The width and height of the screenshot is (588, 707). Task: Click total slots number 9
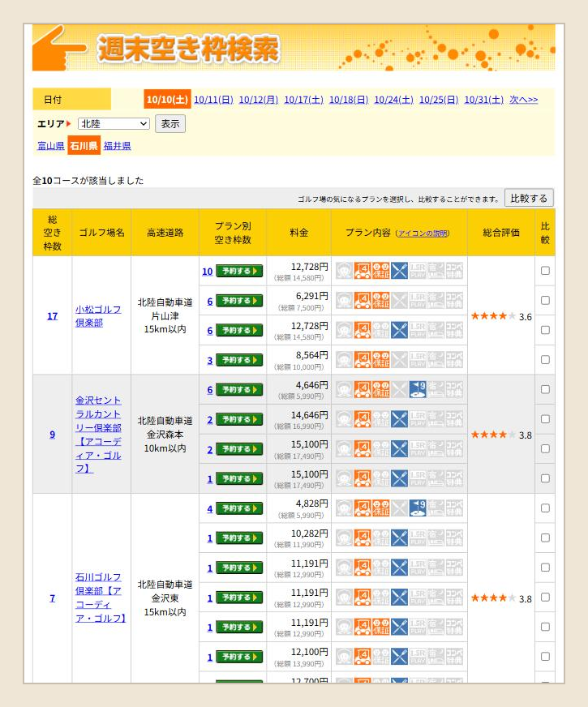[x=52, y=435]
